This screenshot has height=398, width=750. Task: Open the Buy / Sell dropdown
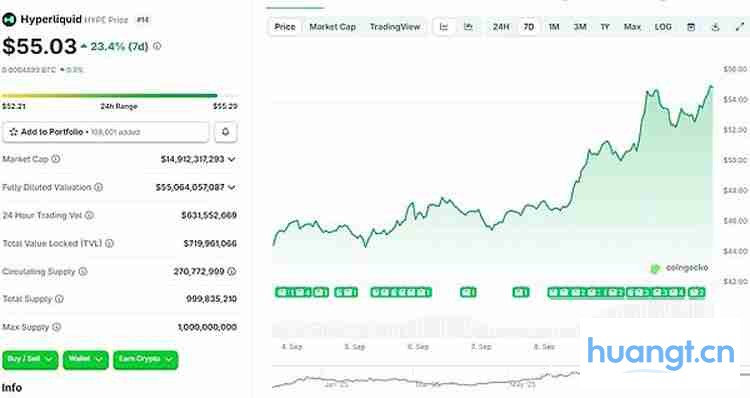[x=30, y=360]
